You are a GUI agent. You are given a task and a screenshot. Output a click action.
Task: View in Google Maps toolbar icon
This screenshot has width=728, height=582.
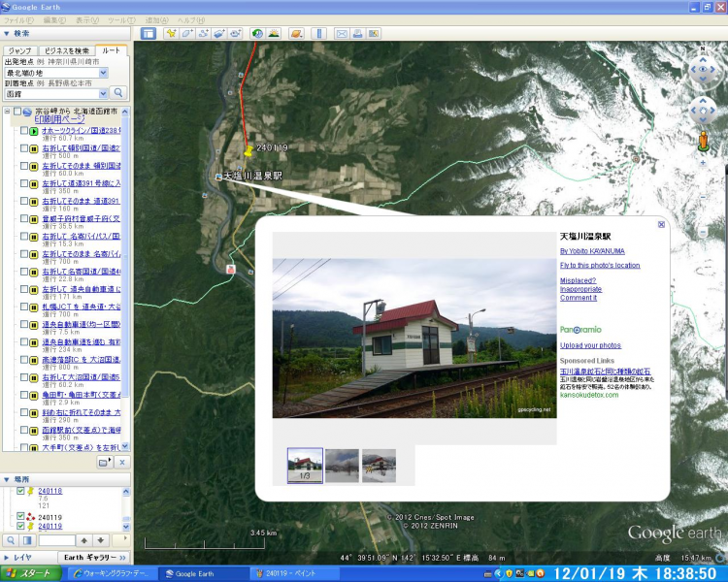coord(374,33)
